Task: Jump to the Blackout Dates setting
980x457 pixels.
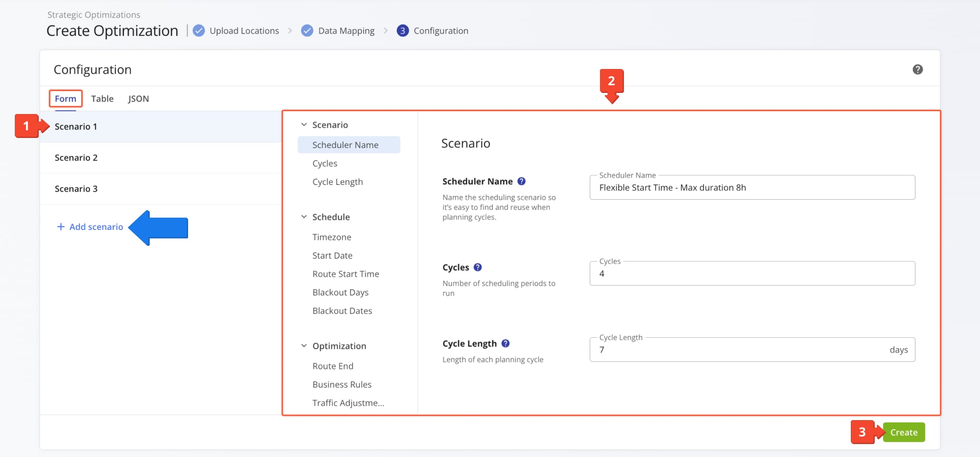Action: (x=342, y=311)
